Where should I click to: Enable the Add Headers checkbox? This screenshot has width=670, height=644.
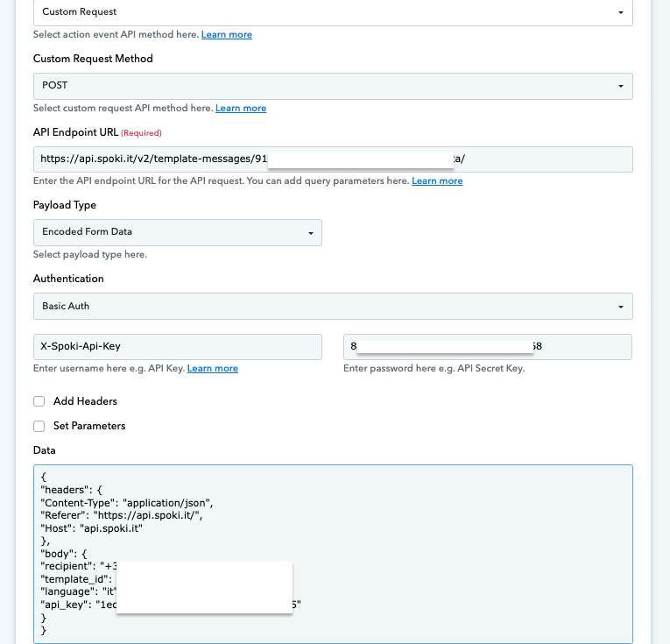click(x=39, y=401)
